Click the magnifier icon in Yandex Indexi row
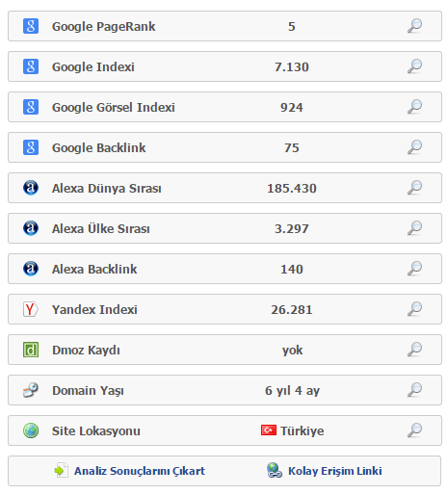 (x=414, y=309)
